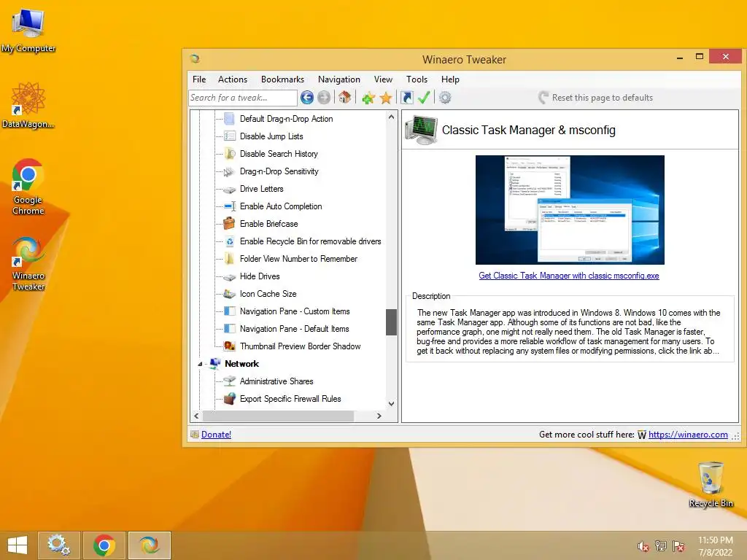Open the File menu
The width and height of the screenshot is (747, 560).
click(x=199, y=79)
